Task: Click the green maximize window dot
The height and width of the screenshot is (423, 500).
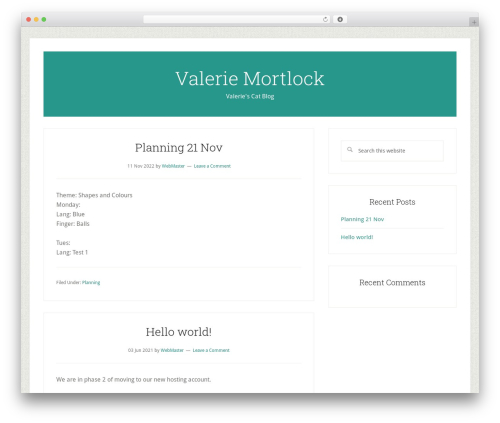Action: tap(44, 19)
